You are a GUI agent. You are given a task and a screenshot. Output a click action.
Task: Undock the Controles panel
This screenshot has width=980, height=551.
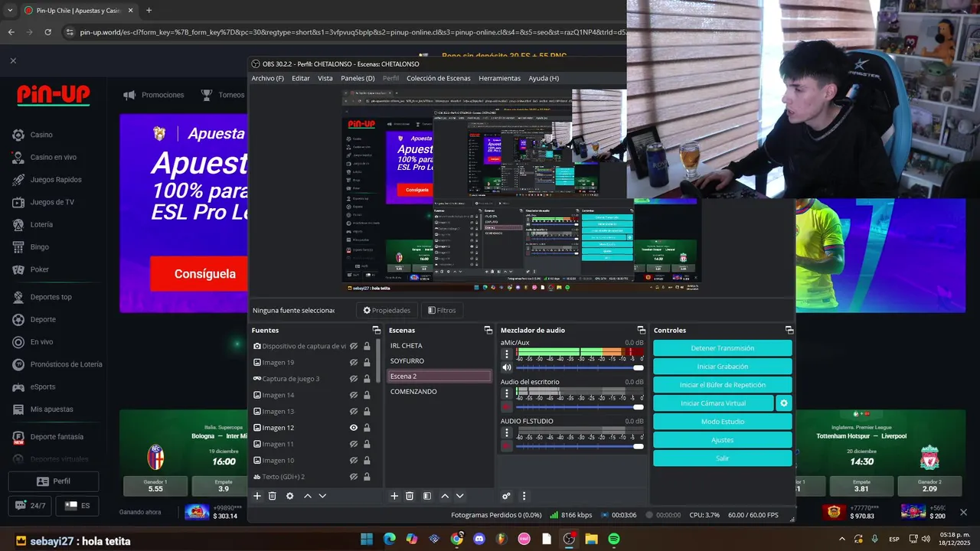coord(789,330)
